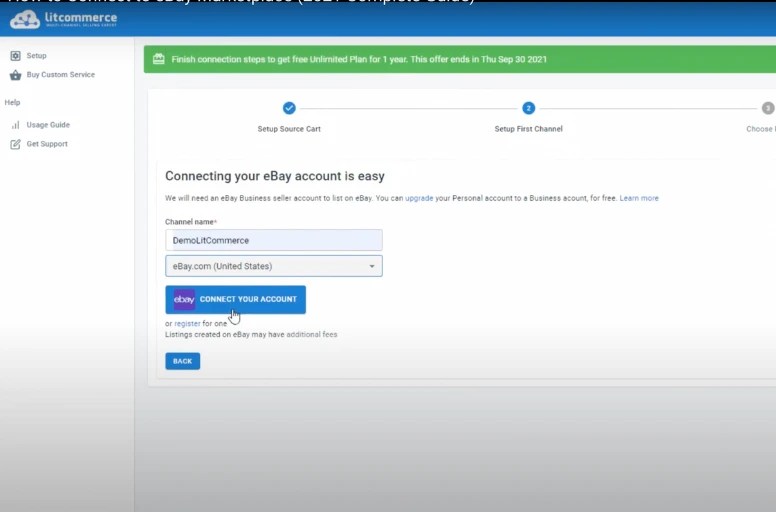Click the Back button
776x512 pixels.
coord(183,361)
